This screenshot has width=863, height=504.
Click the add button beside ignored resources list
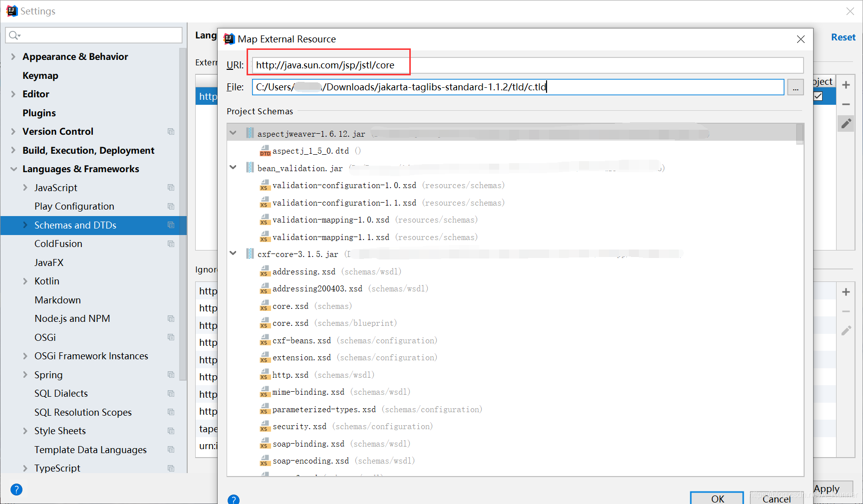click(x=846, y=292)
